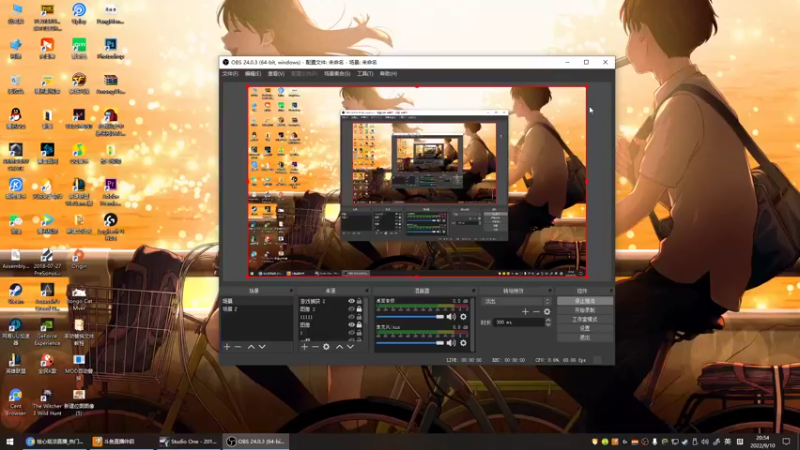Toggle lock on source 11111
800x450 pixels.
click(359, 317)
